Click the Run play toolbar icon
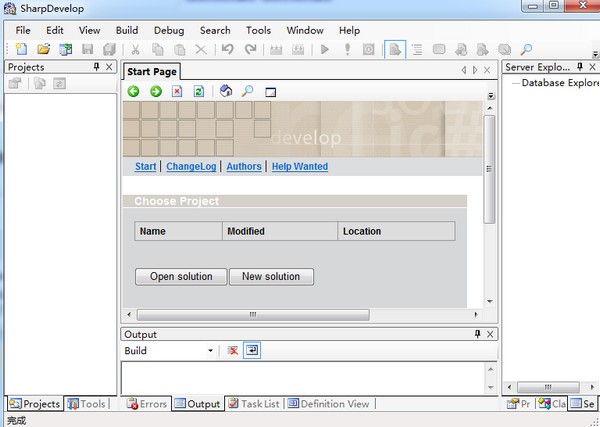The width and height of the screenshot is (600, 427). click(325, 49)
